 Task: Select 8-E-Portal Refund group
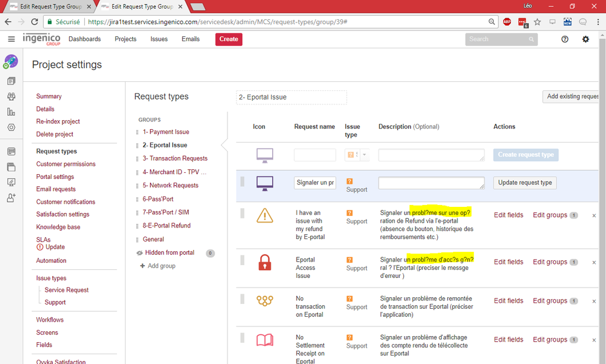[167, 226]
